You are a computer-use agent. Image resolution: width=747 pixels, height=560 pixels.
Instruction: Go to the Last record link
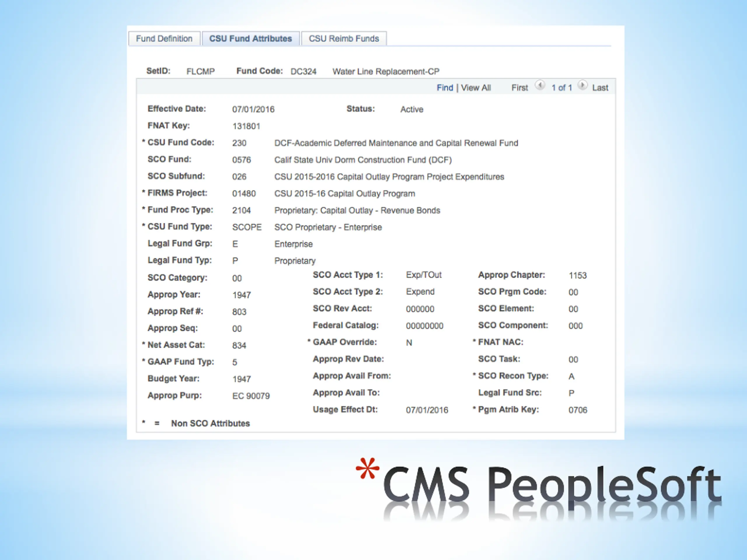(x=600, y=88)
